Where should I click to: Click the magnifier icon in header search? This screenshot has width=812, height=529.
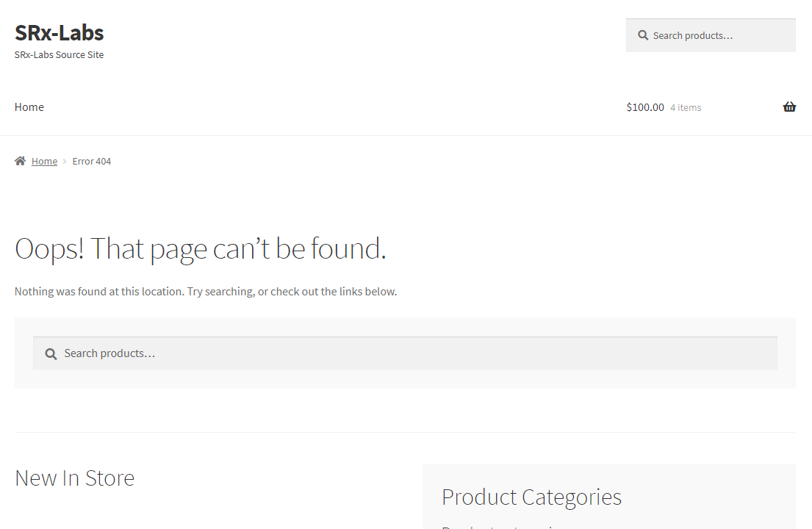[x=643, y=35]
